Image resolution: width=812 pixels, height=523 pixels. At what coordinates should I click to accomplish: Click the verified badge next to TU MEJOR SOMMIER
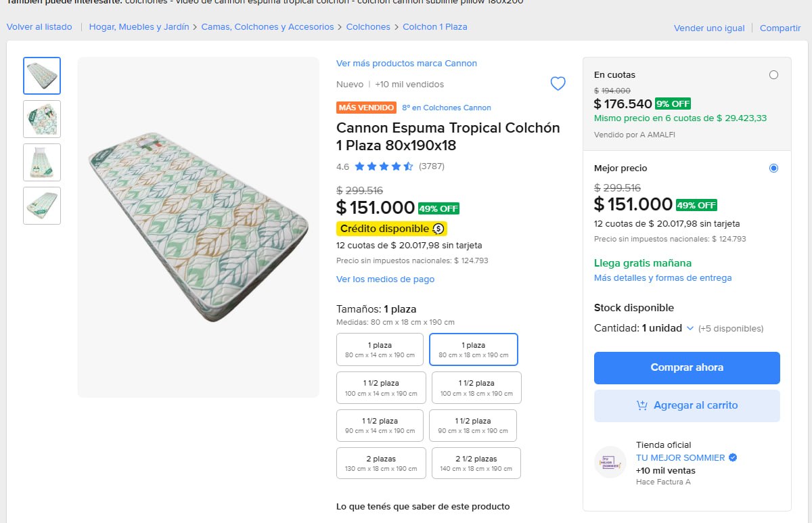pos(733,458)
